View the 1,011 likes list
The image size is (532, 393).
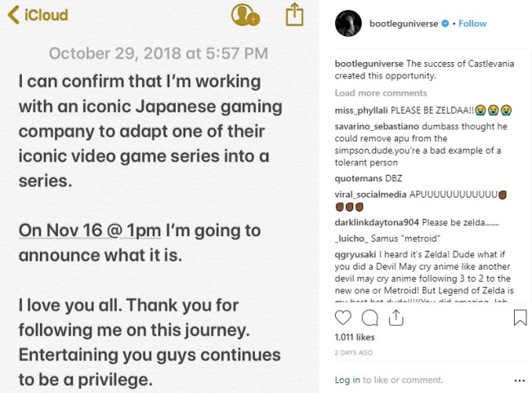click(x=354, y=336)
